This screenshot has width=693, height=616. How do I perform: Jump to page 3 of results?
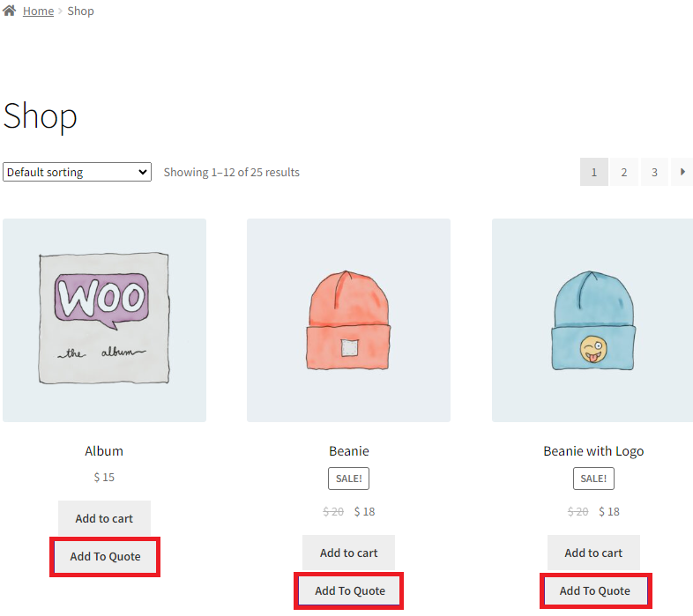pos(654,172)
